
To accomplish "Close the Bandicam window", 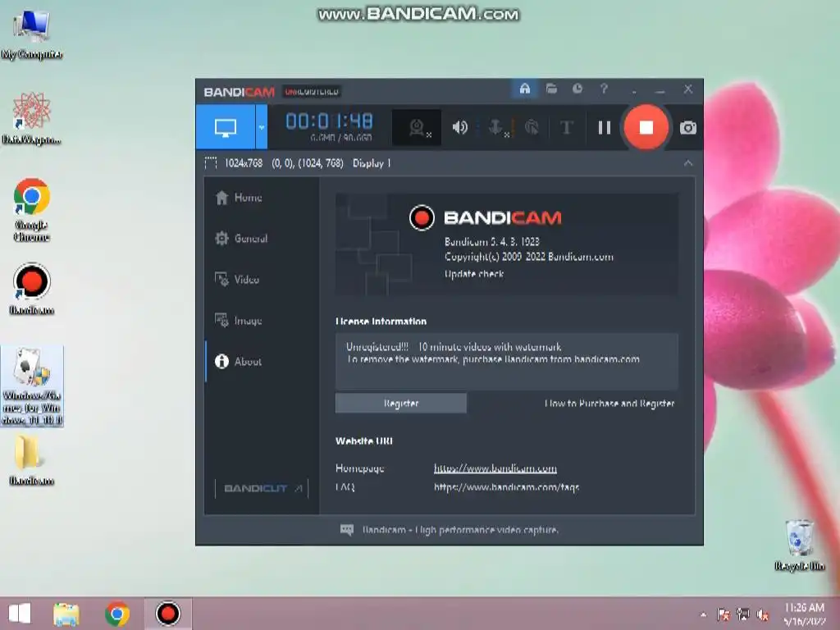I will point(688,89).
